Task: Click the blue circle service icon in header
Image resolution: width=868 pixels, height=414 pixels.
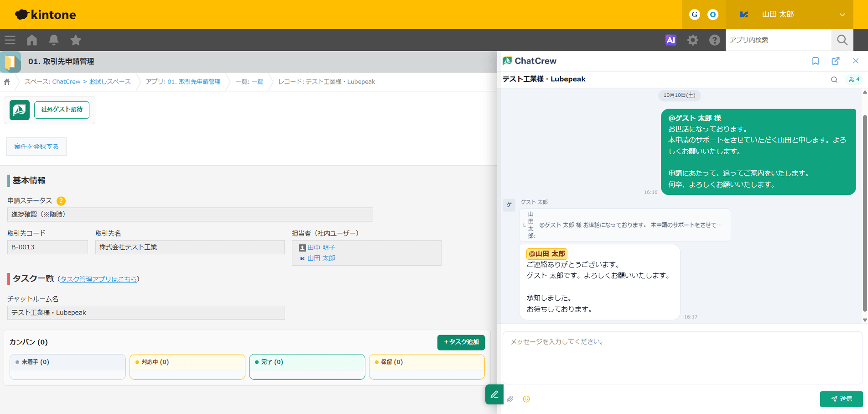Action: (713, 15)
